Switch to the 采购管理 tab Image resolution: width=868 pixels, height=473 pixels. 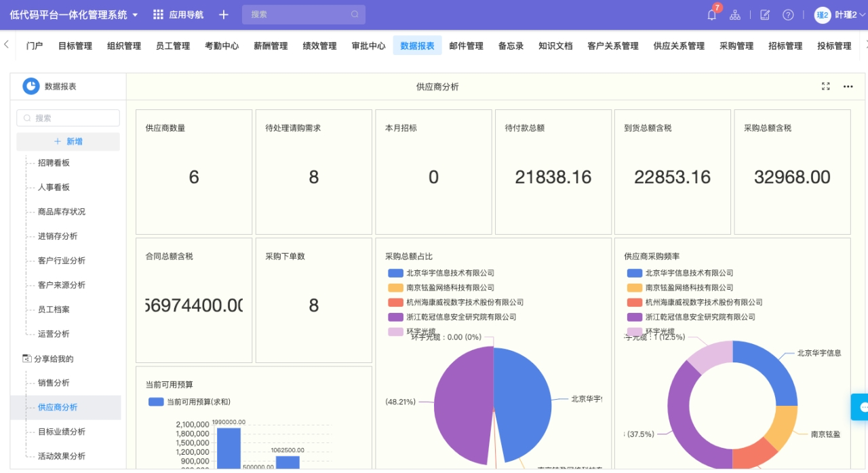[x=736, y=46]
